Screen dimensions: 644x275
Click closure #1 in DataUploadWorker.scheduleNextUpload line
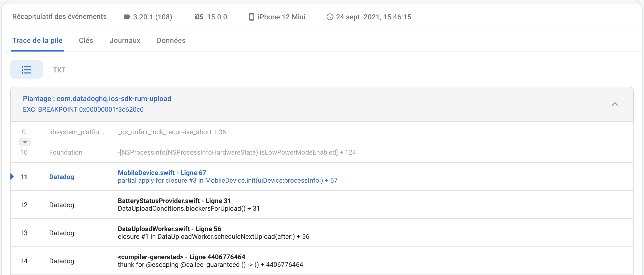click(213, 236)
